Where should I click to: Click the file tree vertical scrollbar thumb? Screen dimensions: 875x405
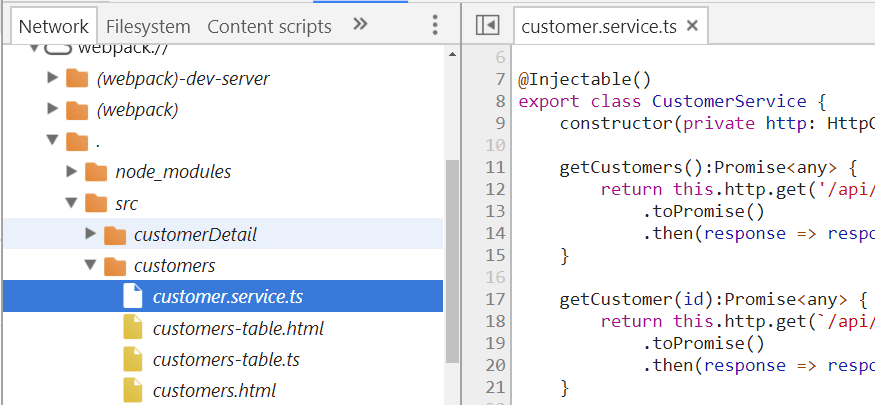pos(452,261)
